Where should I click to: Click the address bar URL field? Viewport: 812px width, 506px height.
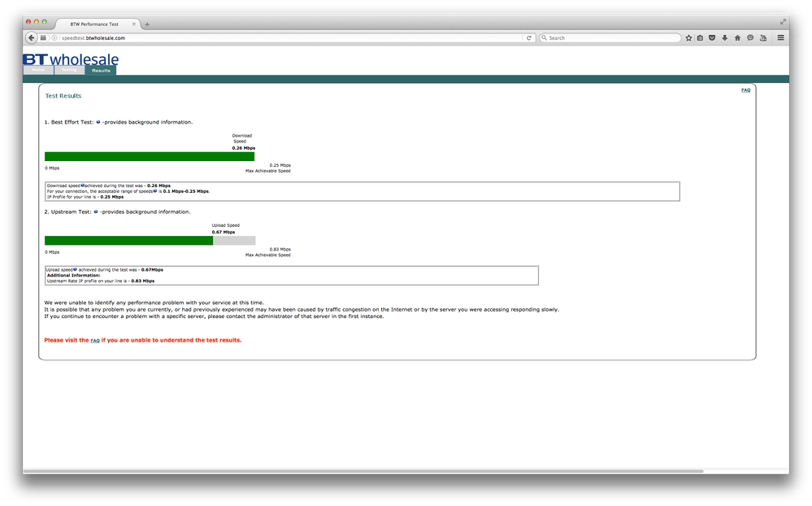(290, 38)
